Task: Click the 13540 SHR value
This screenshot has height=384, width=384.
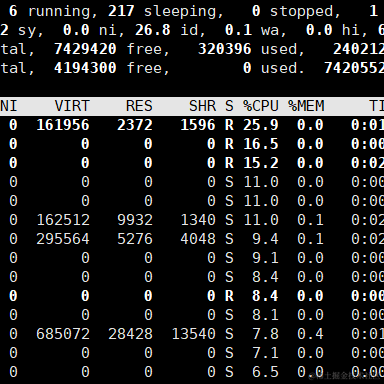Action: (193, 334)
